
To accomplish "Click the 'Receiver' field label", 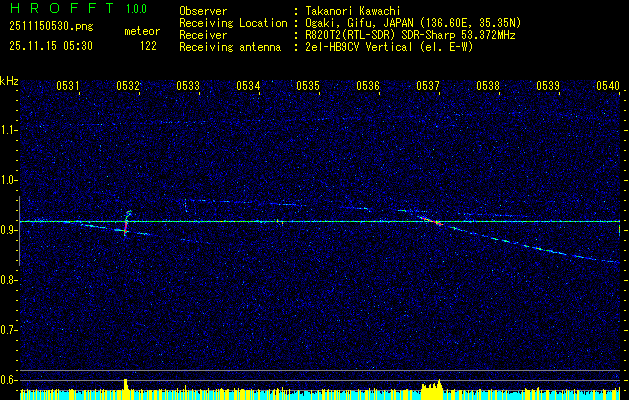I will point(203,35).
